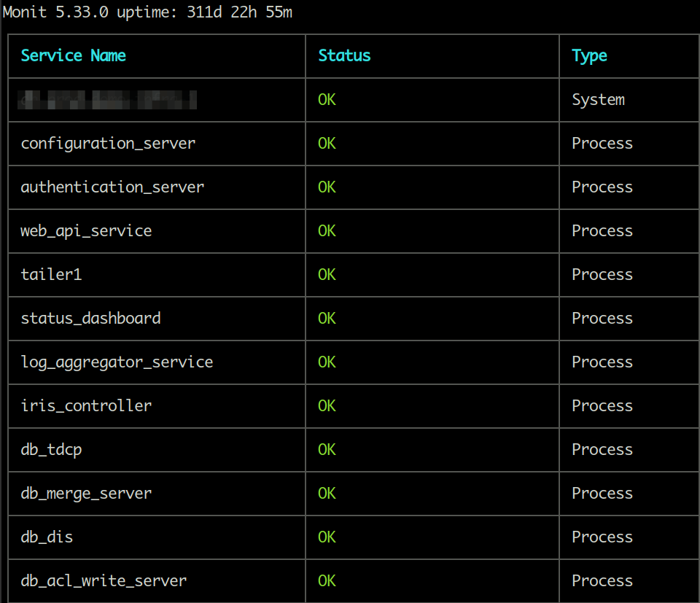The height and width of the screenshot is (603, 700).
Task: Click the OK status for configuration_server
Action: (x=327, y=144)
